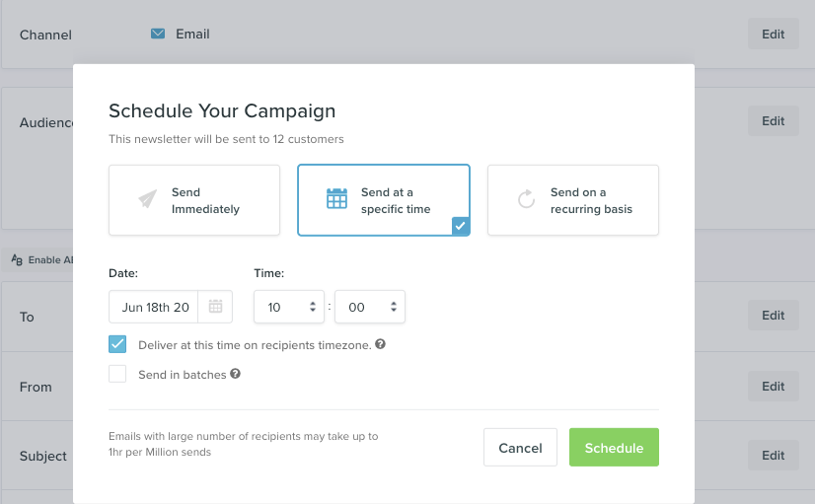815x504 pixels.
Task: Click the green Schedule button
Action: [x=614, y=448]
